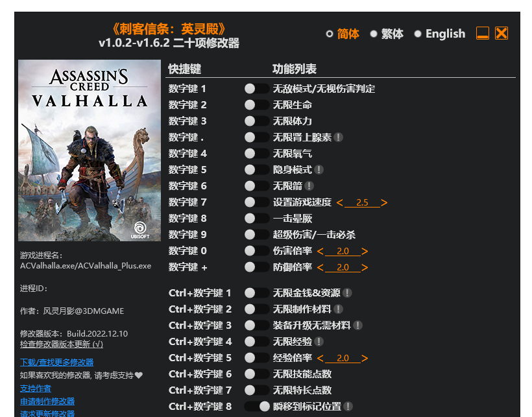Click info icon next to 无限金钱&资源

347,293
